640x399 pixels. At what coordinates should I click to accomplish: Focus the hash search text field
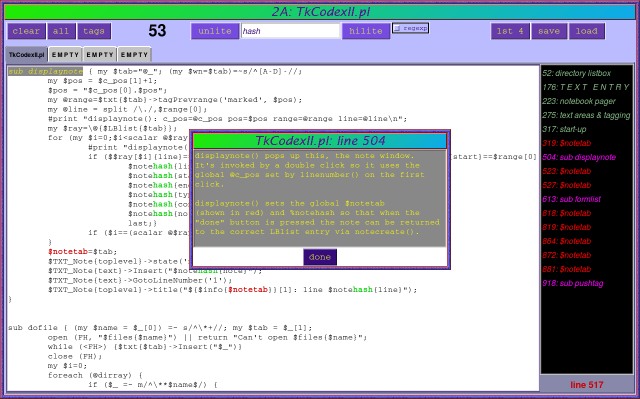point(290,31)
